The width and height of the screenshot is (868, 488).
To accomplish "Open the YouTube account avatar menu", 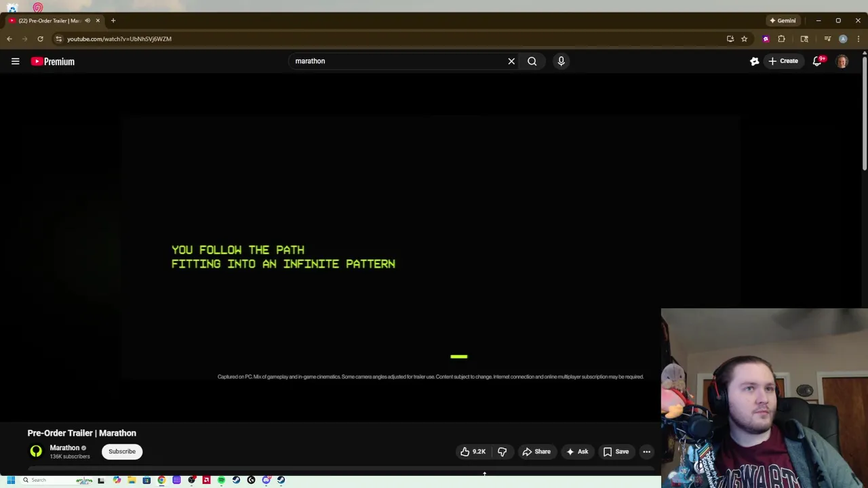I will 842,61.
